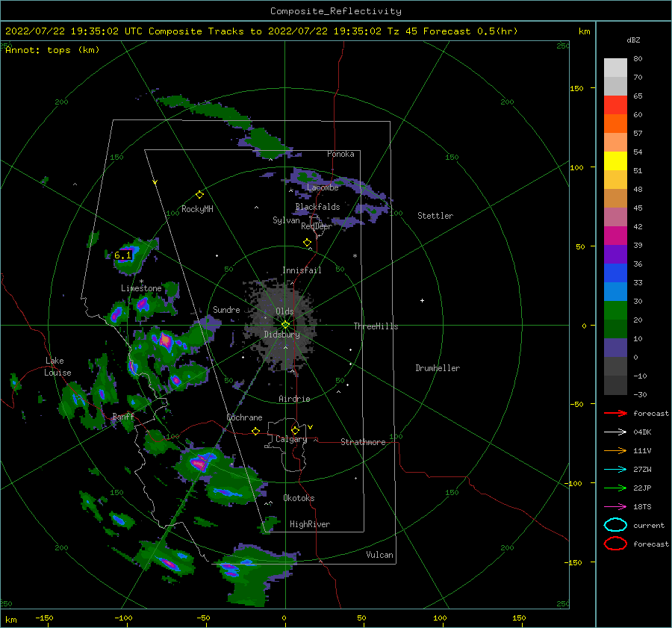Click the Stettler city label
This screenshot has height=628, width=672.
pyautogui.click(x=435, y=216)
